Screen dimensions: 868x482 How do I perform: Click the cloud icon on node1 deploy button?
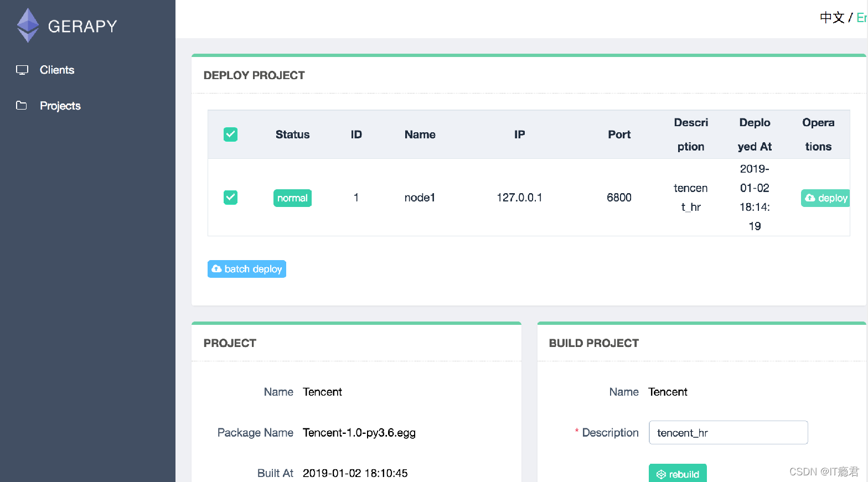pyautogui.click(x=810, y=198)
